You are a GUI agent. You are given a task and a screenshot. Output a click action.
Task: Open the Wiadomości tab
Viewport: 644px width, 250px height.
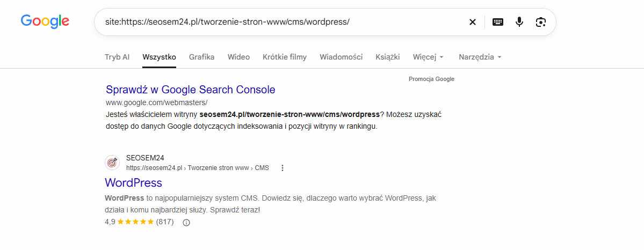pos(341,57)
